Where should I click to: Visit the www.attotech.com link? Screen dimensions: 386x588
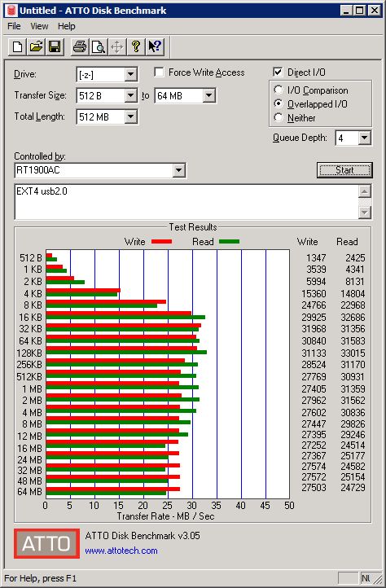(121, 551)
